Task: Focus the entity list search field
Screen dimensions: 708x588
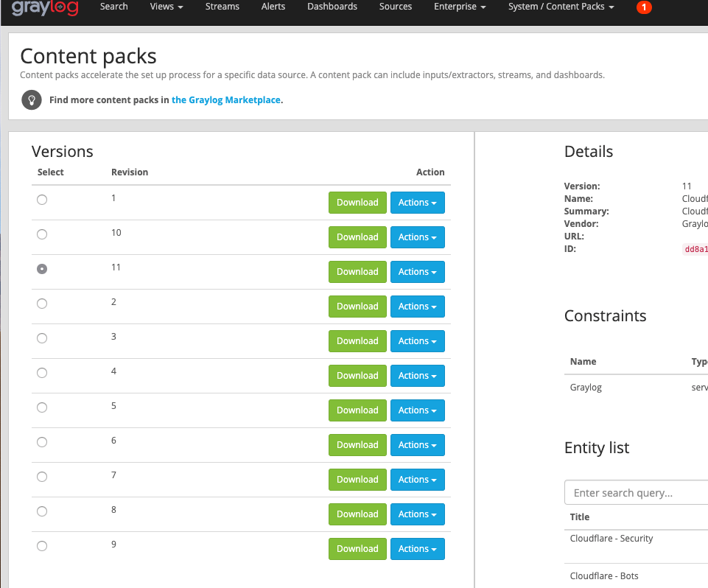Action: 637,493
